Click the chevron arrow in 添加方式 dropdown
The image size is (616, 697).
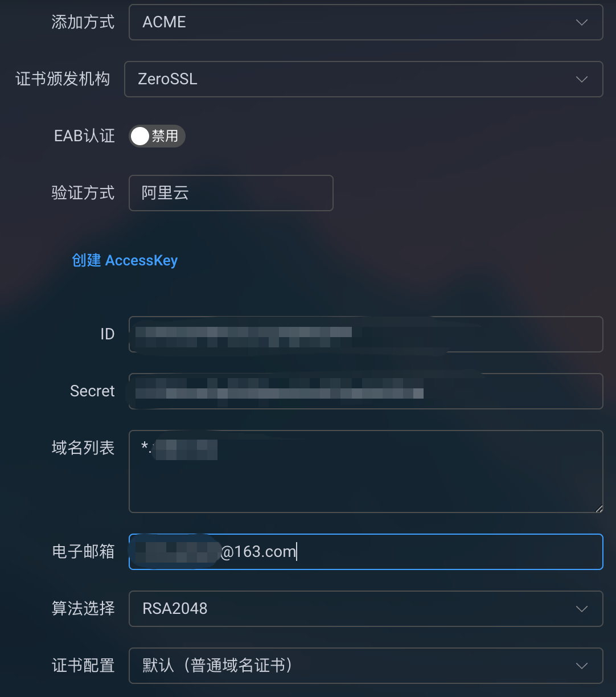pos(581,22)
